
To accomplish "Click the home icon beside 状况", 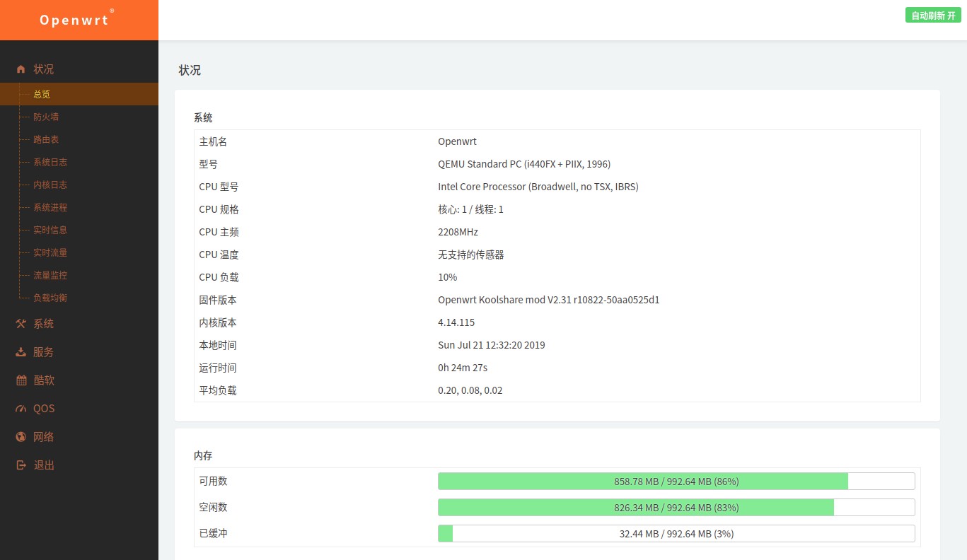I will coord(21,69).
